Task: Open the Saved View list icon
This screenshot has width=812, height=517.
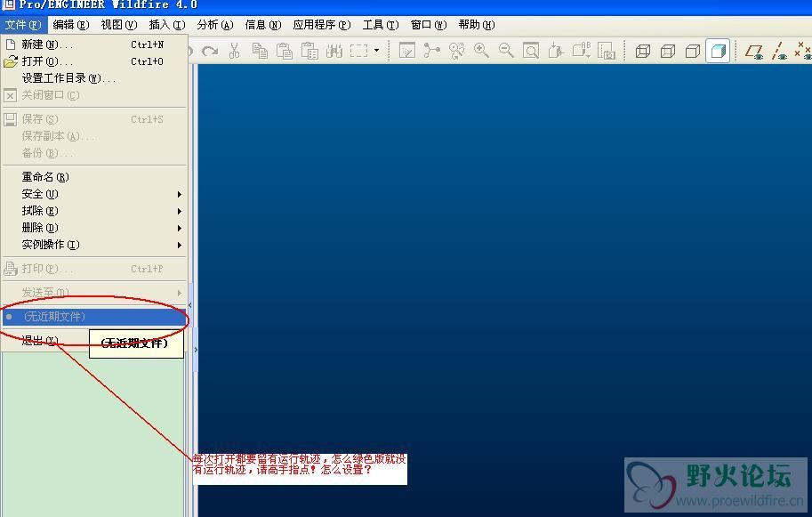Action: (581, 51)
